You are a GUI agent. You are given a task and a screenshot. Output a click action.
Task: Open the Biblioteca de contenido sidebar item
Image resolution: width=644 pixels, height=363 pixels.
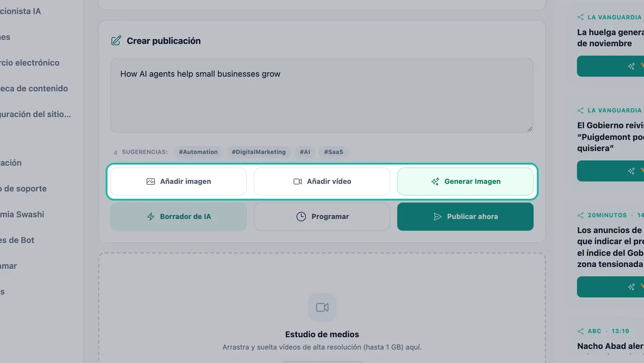pos(34,88)
